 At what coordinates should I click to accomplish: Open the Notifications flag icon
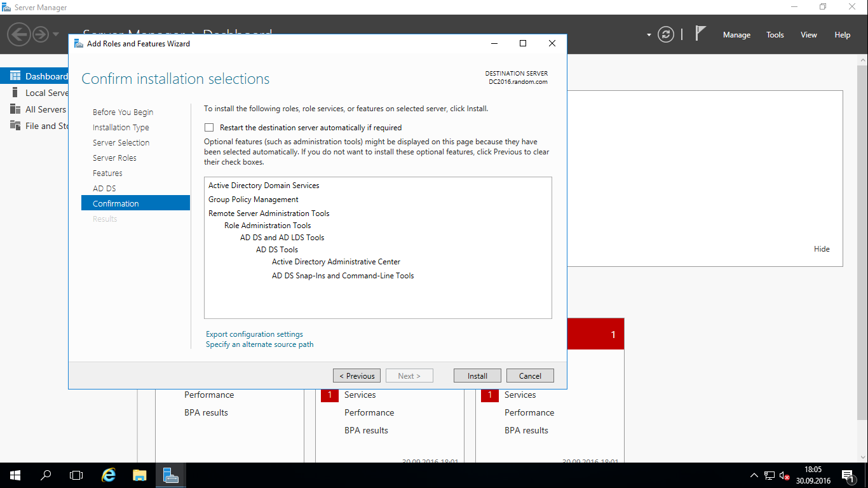click(700, 34)
